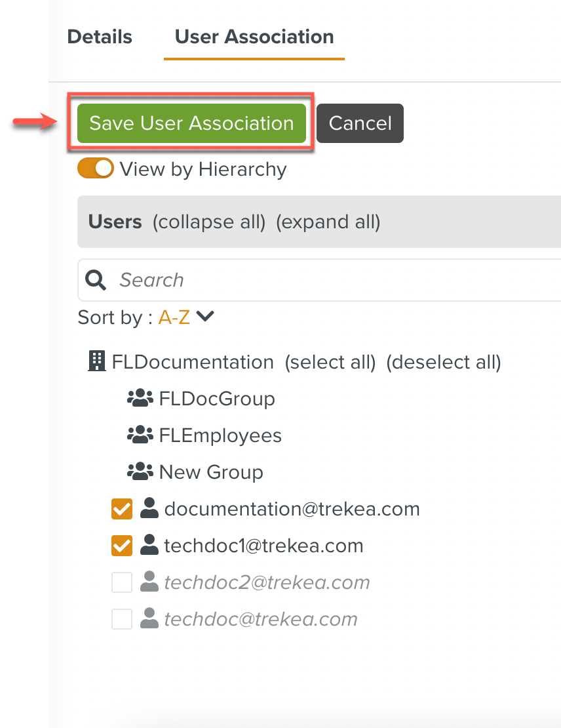Click the person icon beside documentation@trekea.com
This screenshot has width=561, height=728.
click(149, 508)
